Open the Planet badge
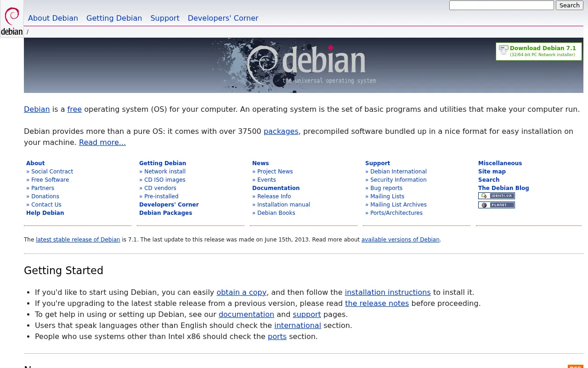Image resolution: width=588 pixels, height=368 pixels. tap(496, 205)
